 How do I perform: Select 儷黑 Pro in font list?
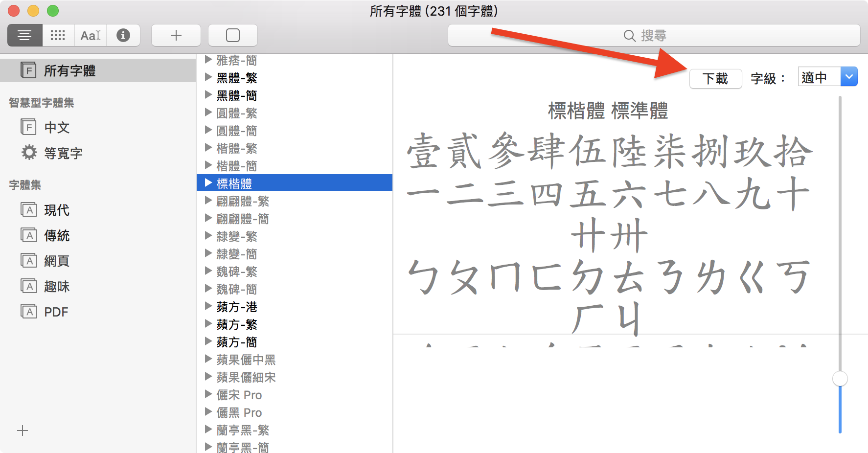pyautogui.click(x=239, y=412)
